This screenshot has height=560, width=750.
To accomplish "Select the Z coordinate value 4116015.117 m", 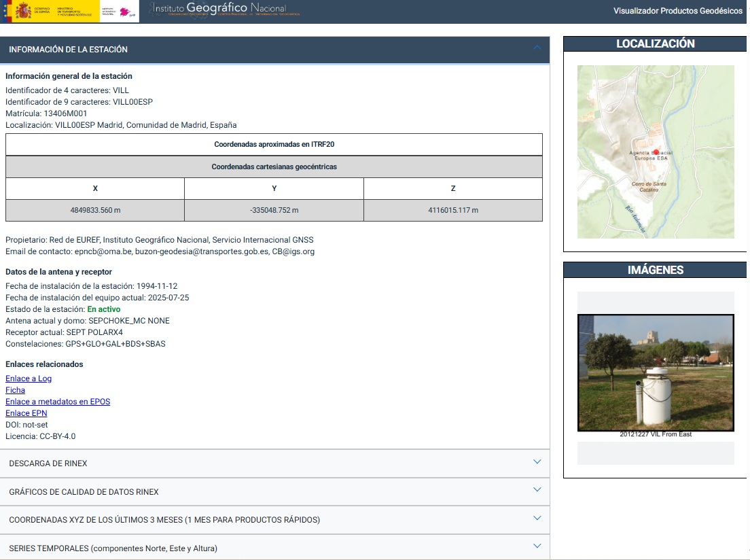I will point(453,210).
